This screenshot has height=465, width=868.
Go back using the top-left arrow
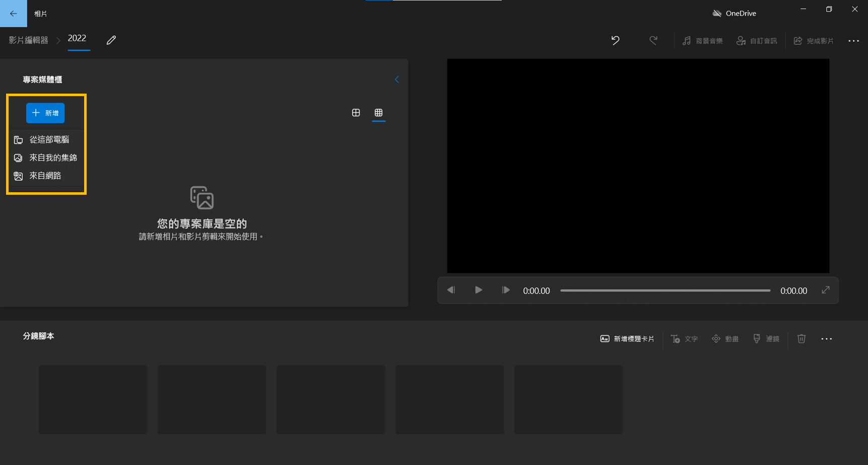(x=14, y=14)
